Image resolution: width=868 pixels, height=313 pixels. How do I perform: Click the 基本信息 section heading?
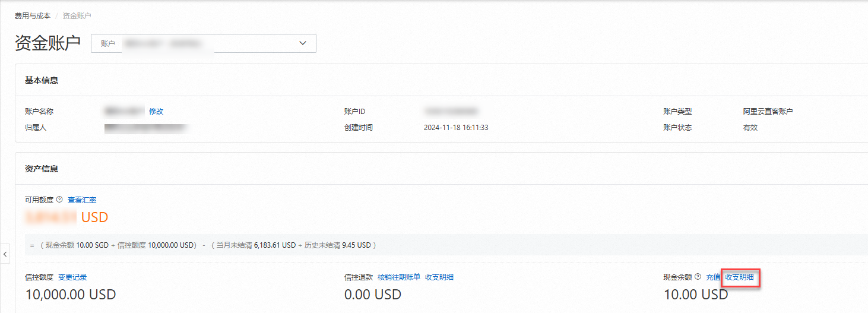(x=42, y=80)
